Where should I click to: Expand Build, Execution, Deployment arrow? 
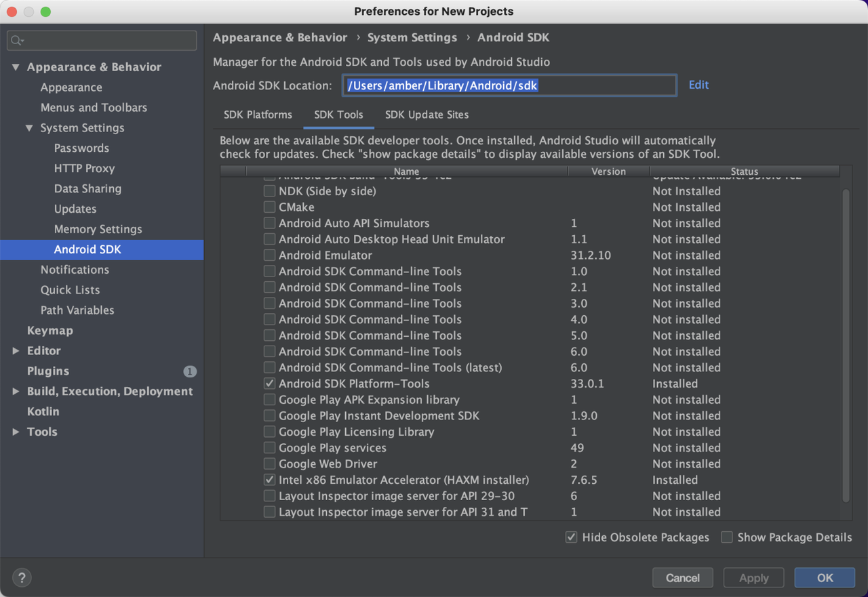[16, 392]
